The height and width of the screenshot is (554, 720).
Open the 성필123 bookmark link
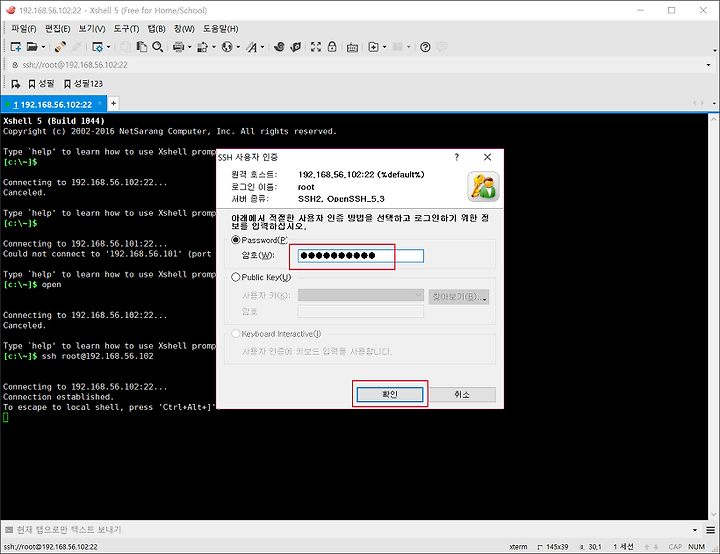83,84
